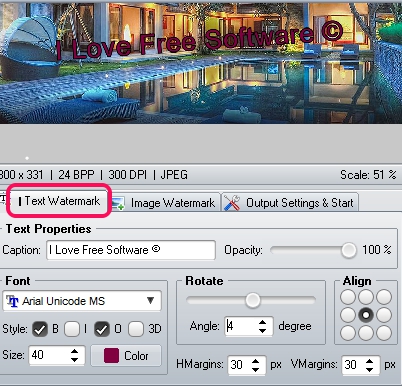The height and width of the screenshot is (386, 402).
Task: Increase the HMargins stepper value
Action: pos(255,361)
